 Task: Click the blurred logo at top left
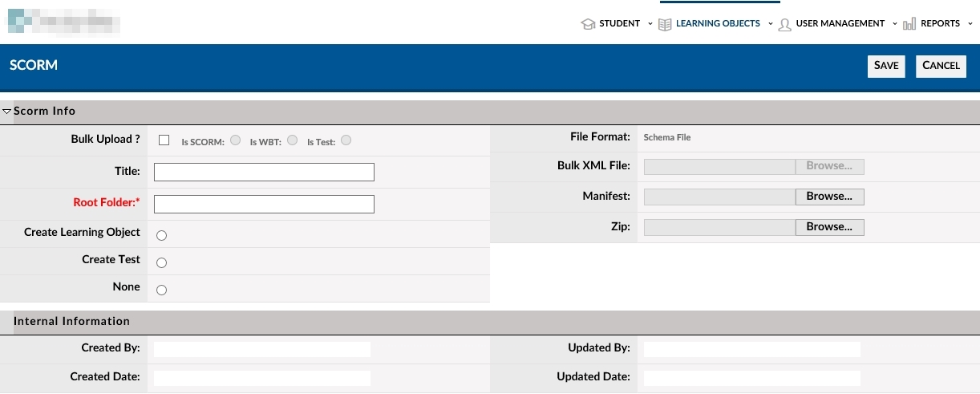click(x=64, y=21)
